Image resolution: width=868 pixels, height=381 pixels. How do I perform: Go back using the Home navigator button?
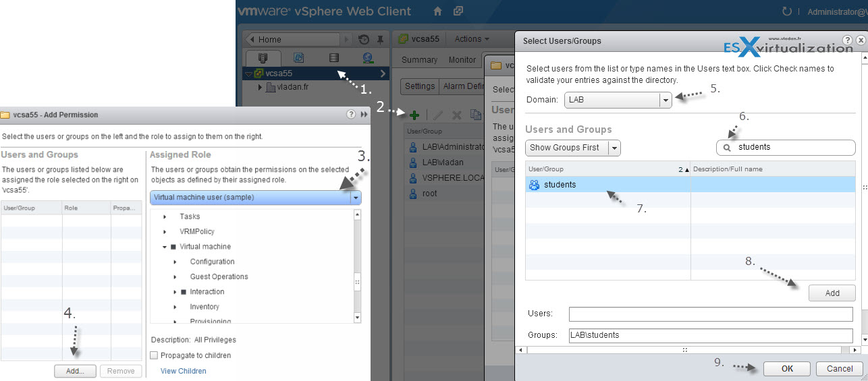(x=291, y=39)
